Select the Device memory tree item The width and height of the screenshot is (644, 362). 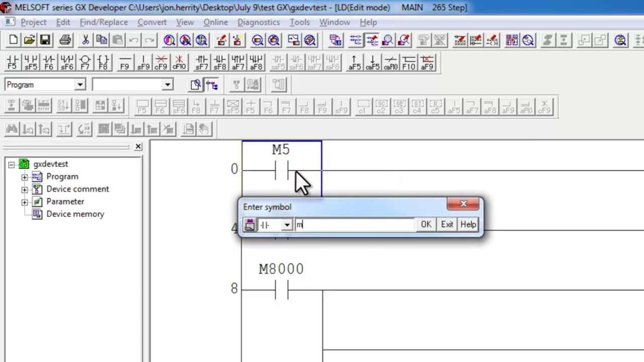(x=75, y=214)
